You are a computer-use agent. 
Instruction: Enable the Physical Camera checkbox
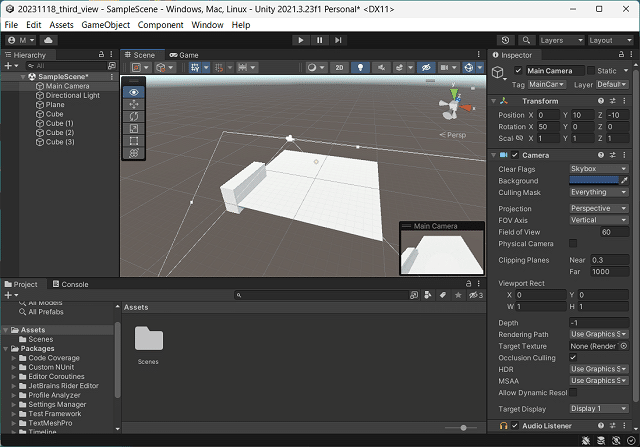(573, 244)
